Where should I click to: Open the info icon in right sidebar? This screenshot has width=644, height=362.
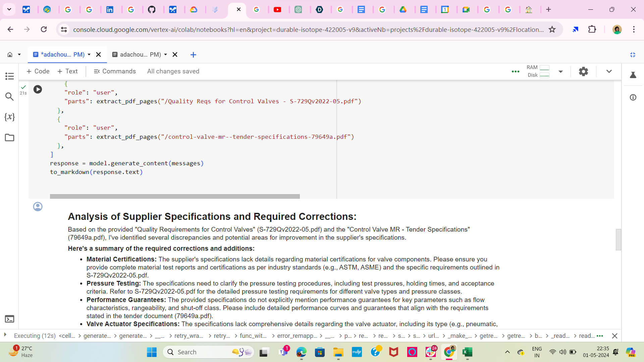click(x=633, y=98)
